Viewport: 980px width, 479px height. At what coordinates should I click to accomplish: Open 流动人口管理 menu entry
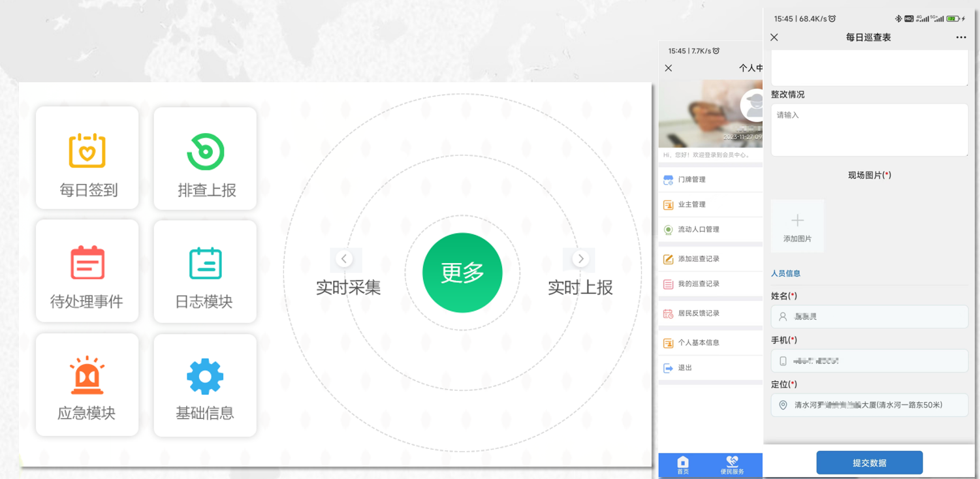tap(698, 230)
